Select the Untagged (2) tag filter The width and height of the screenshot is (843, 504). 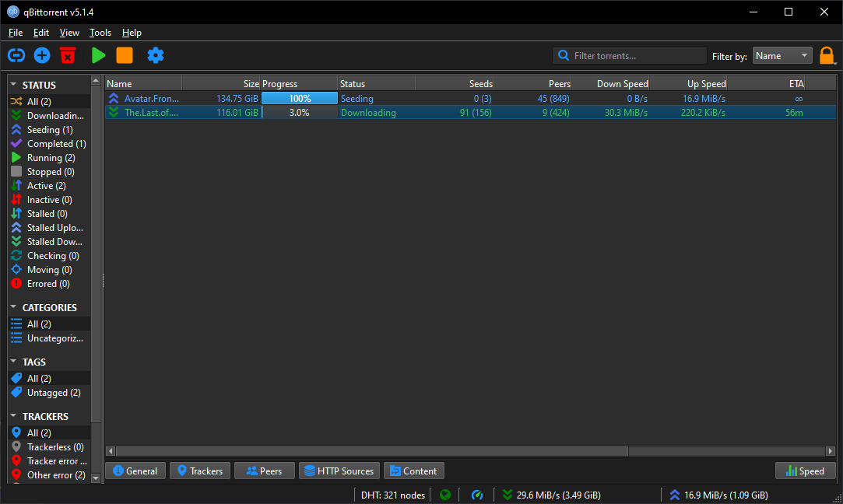coord(49,392)
